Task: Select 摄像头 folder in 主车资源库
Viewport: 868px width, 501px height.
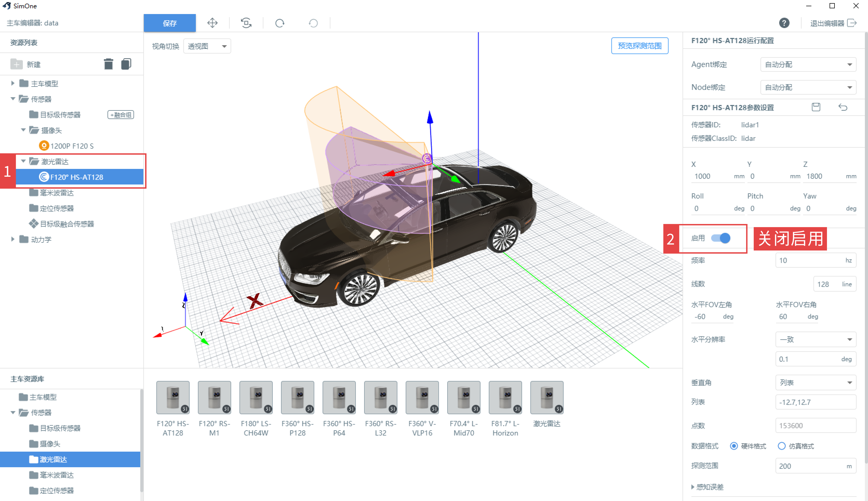Action: pos(45,444)
